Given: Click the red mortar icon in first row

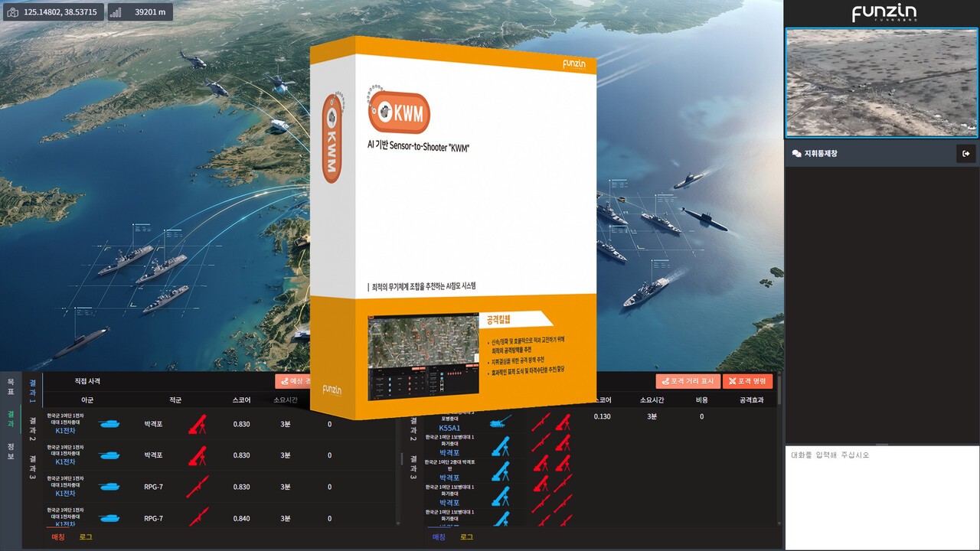Looking at the screenshot, I should [198, 423].
